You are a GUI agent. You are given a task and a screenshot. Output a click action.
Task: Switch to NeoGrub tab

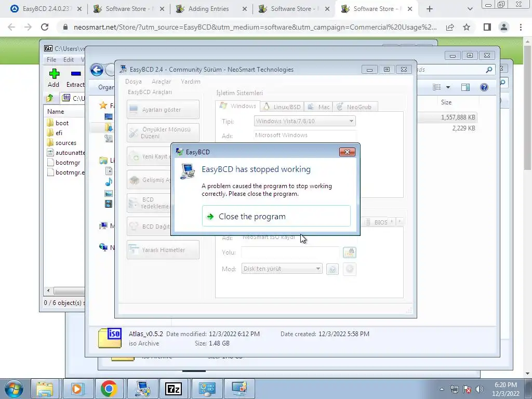(x=354, y=107)
